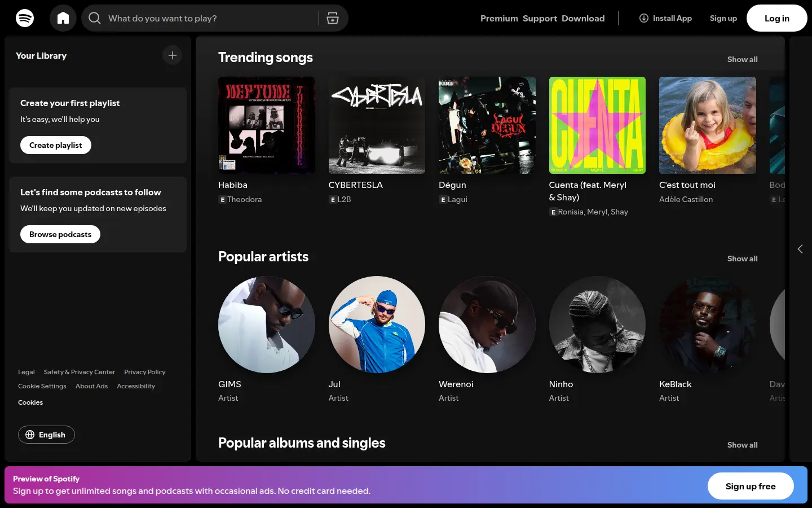
Task: Show all Popular artists
Action: coord(742,259)
